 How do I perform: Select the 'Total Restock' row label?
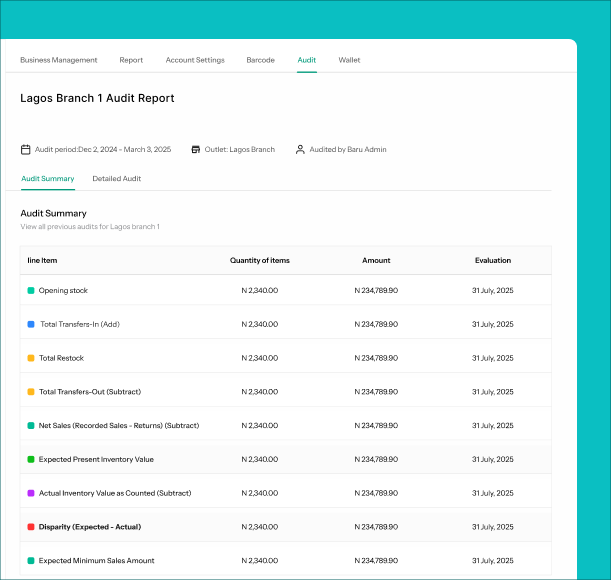[61, 358]
